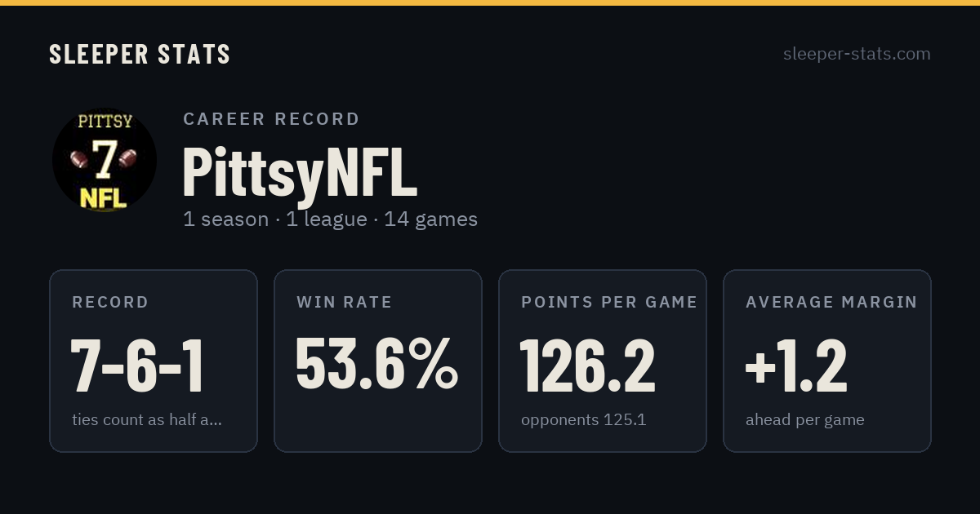Open the Points Per Game card
This screenshot has width=980, height=514.
coord(603,361)
